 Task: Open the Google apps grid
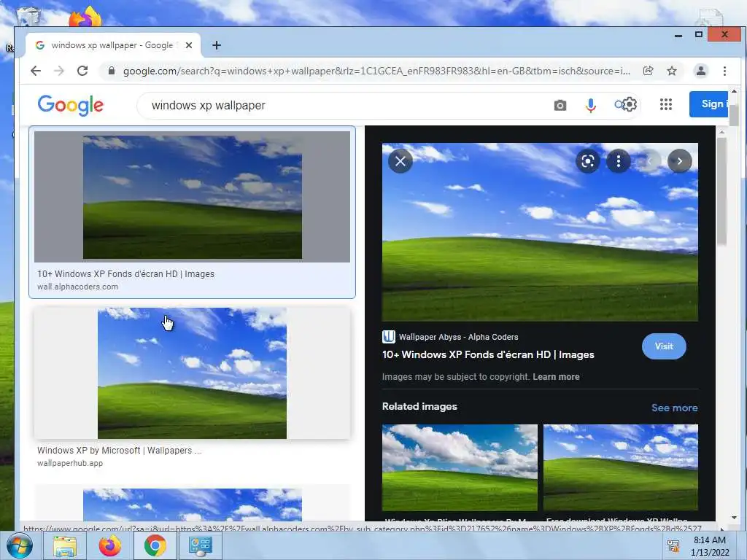665,104
